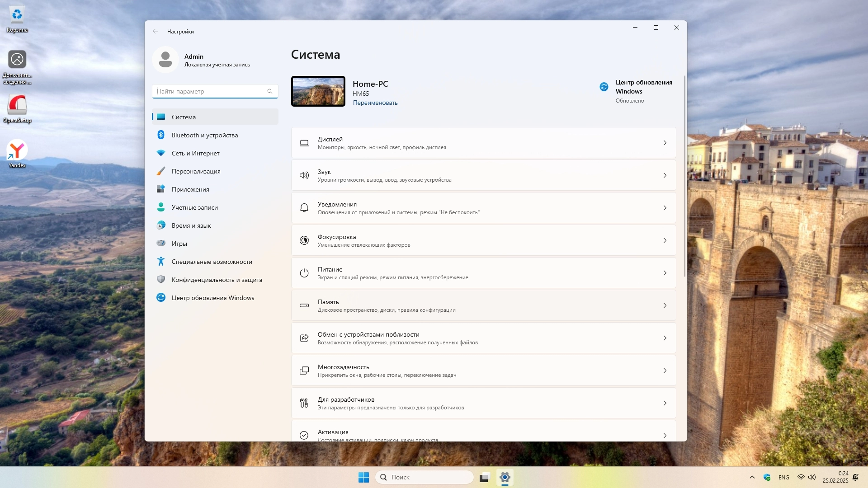Open the Windows Start button on the taskbar
The height and width of the screenshot is (488, 868).
363,477
